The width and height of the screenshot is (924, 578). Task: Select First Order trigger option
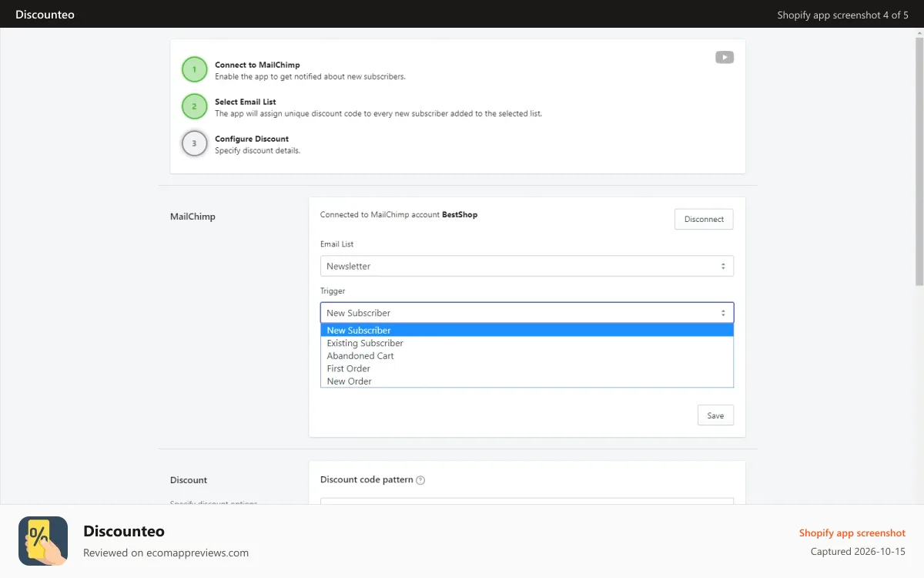pos(527,368)
